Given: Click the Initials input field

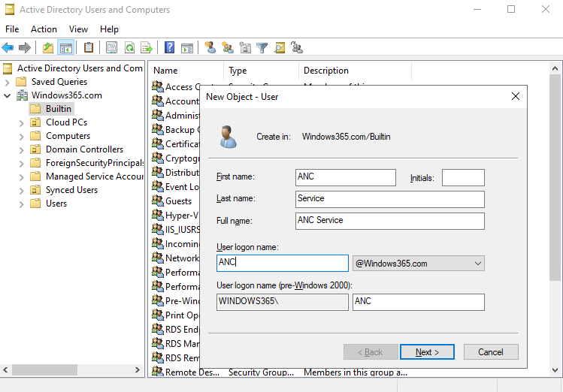Looking at the screenshot, I should click(x=463, y=177).
